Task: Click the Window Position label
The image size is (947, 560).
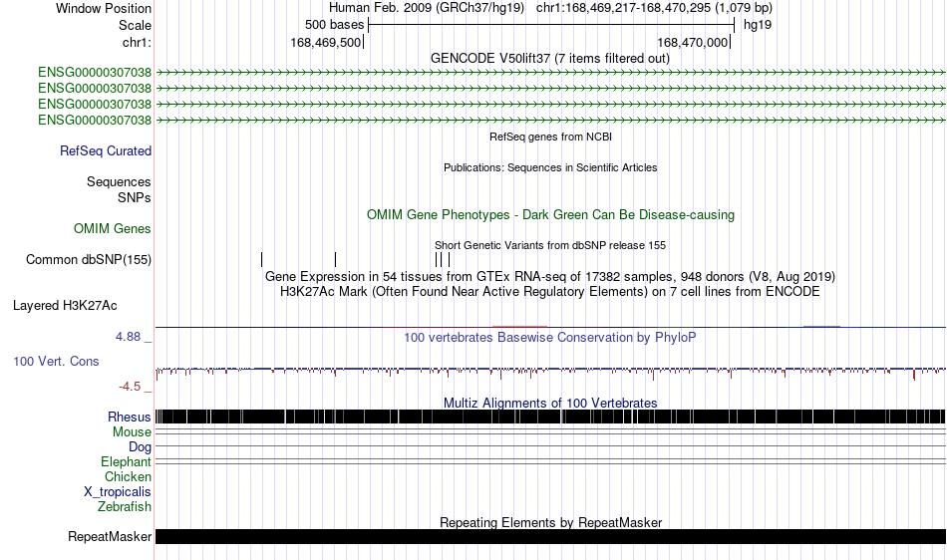Action: coord(104,8)
